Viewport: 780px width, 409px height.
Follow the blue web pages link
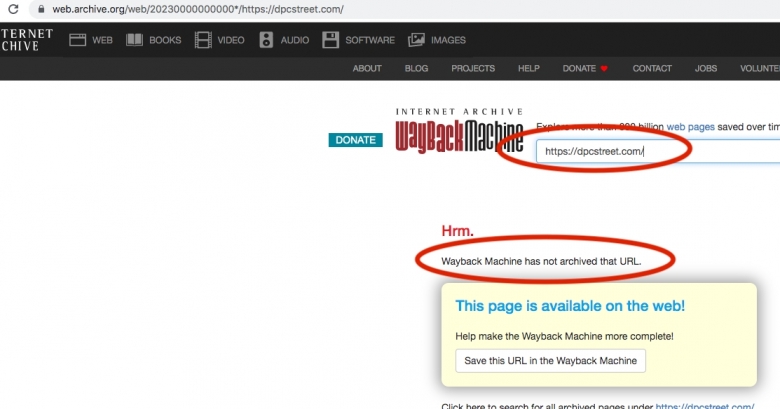click(x=690, y=127)
